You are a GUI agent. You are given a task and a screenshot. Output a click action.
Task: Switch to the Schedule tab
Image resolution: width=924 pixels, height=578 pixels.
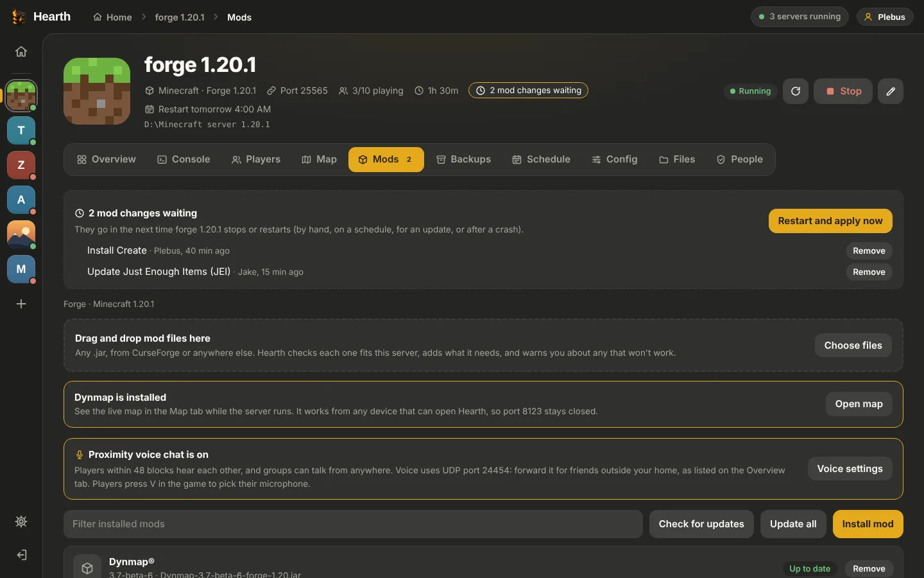click(x=541, y=159)
